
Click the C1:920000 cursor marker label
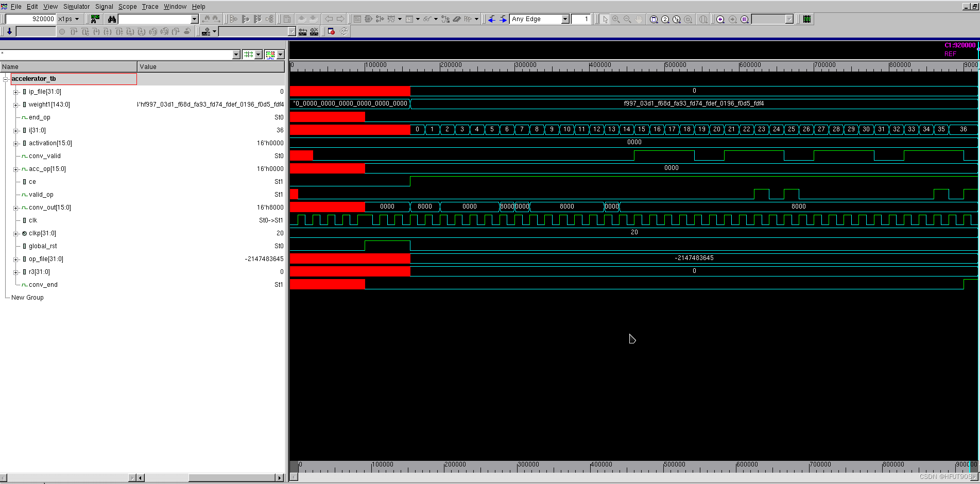tap(960, 45)
